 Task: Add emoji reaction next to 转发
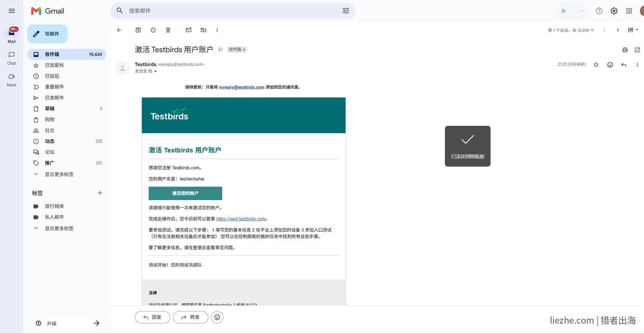217,317
